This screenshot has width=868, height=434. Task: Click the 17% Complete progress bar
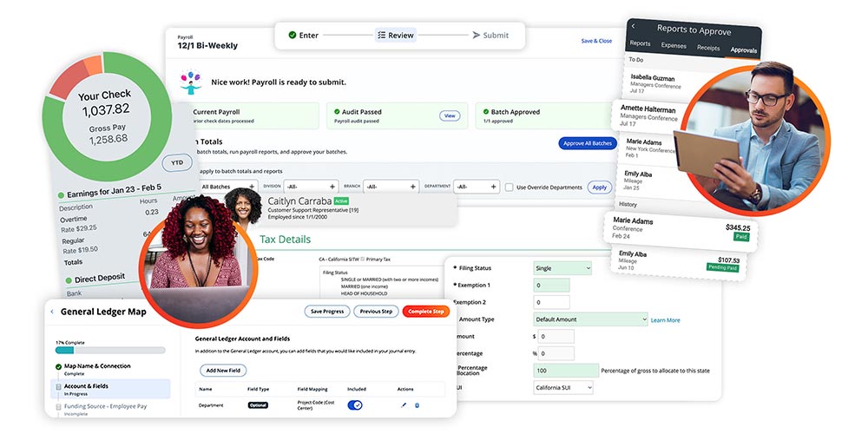click(109, 351)
